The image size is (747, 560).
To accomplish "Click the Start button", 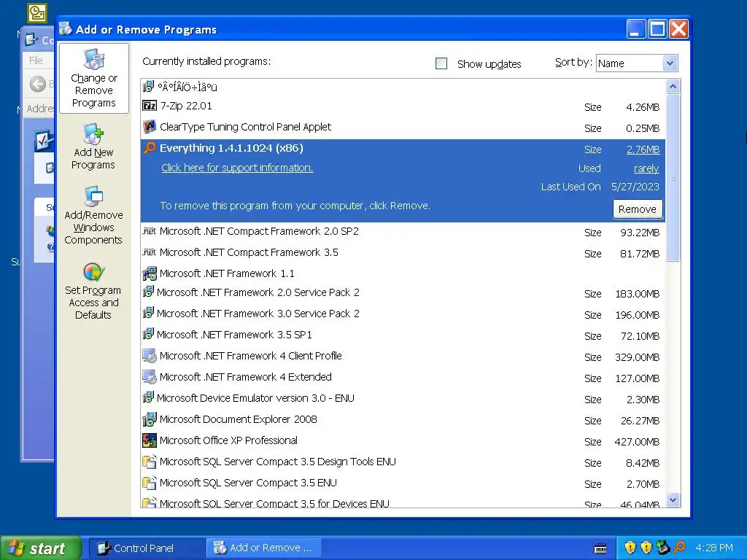I will click(41, 548).
